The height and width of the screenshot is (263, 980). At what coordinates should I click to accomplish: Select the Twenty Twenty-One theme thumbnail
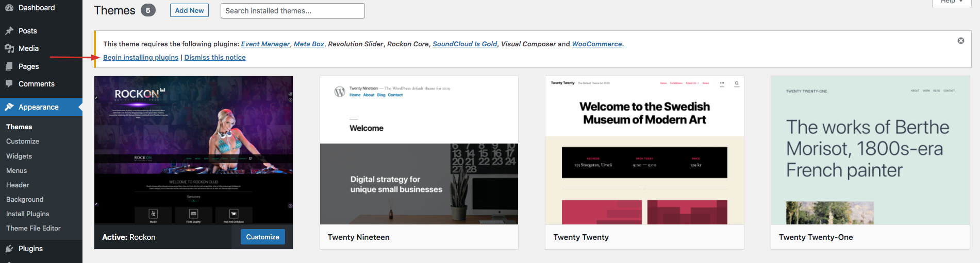coord(870,150)
